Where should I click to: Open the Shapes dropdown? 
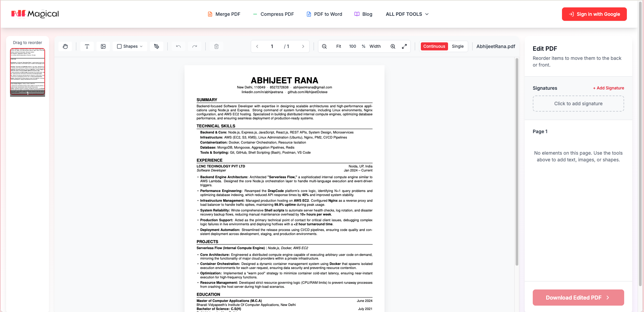point(130,46)
